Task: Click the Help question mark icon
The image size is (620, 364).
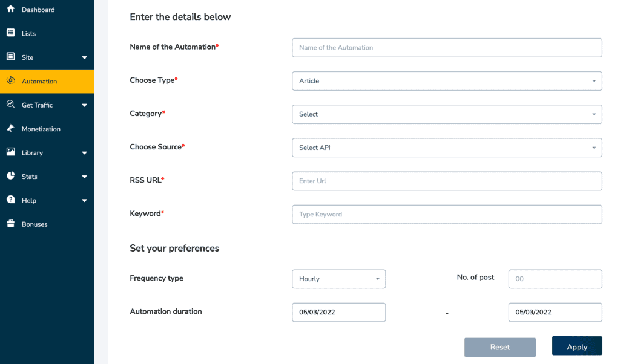Action: pyautogui.click(x=10, y=200)
